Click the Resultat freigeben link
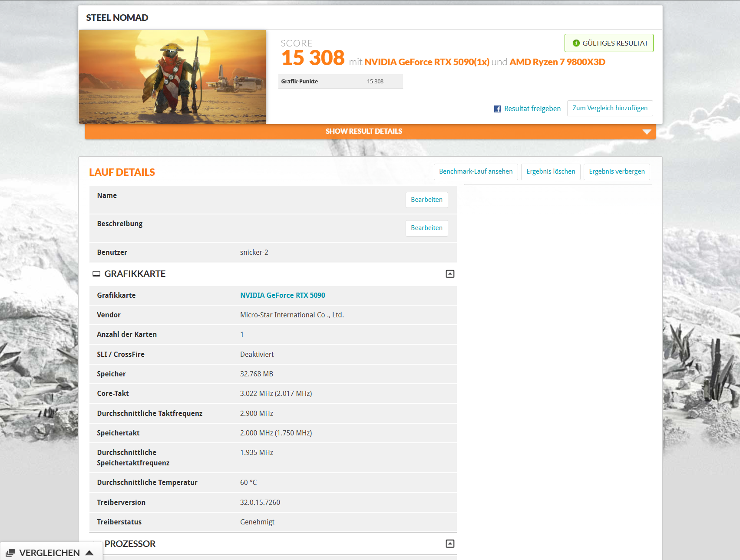The height and width of the screenshot is (560, 740). (532, 109)
